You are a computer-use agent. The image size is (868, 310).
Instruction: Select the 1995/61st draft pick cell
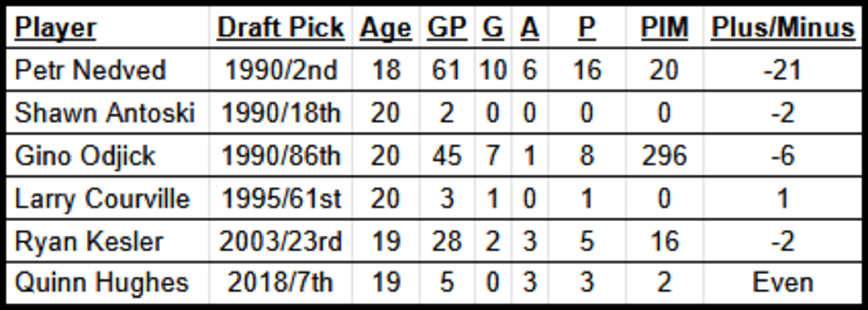[281, 199]
